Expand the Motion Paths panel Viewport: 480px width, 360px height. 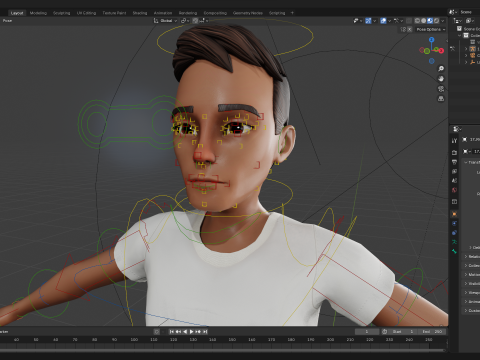pos(472,274)
